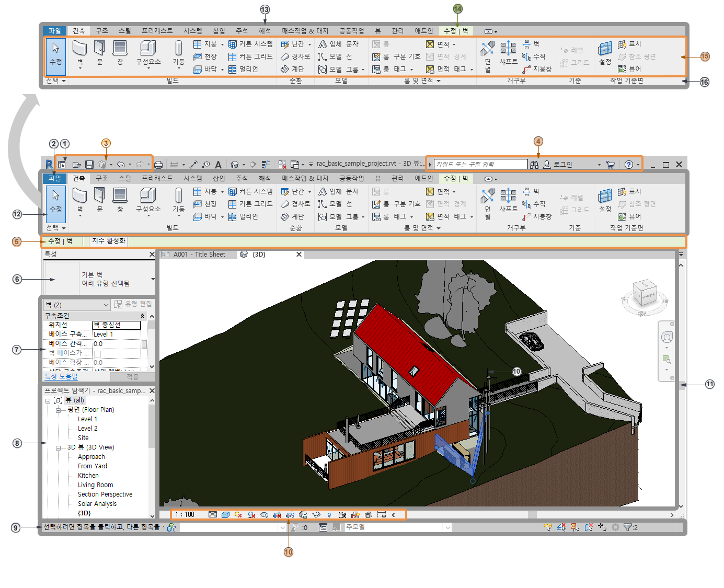Collapse the 3D 뷰 (3D View) tree node

(x=58, y=448)
